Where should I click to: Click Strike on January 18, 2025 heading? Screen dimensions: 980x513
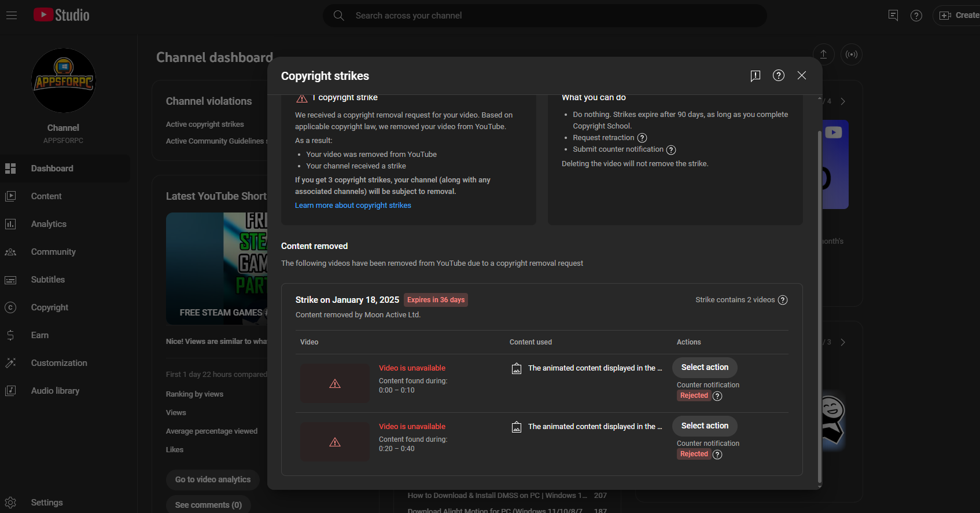[347, 300]
